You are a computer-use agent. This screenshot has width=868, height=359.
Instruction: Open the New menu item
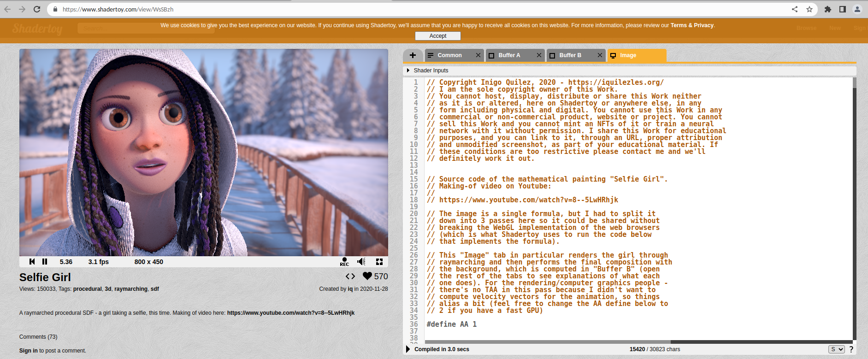pyautogui.click(x=835, y=28)
